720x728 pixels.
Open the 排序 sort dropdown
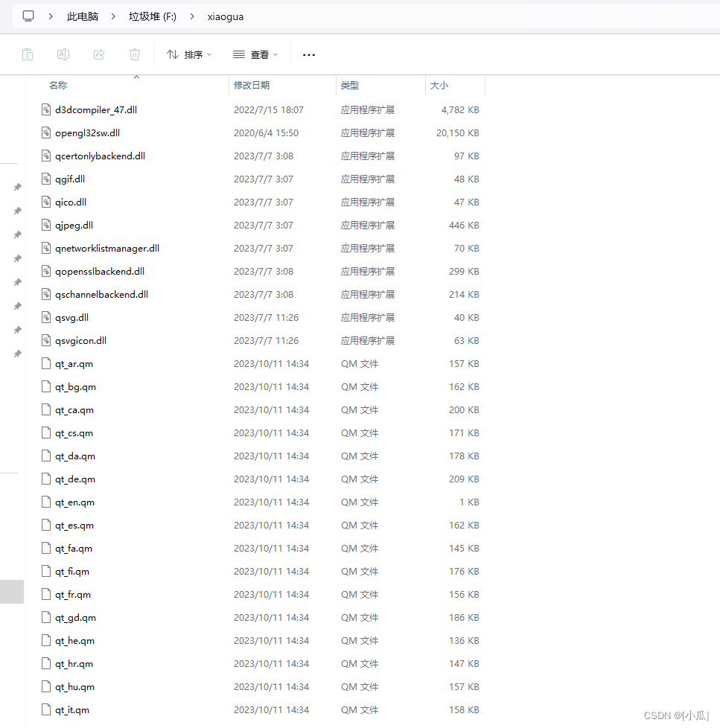[x=190, y=55]
